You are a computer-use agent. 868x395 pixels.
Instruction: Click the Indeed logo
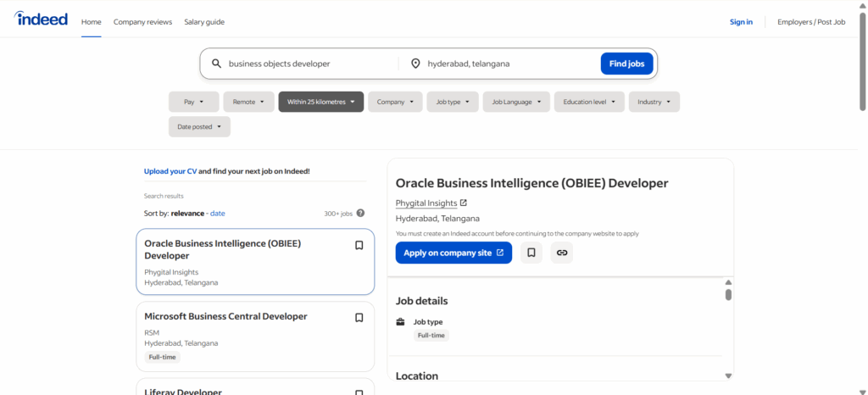click(41, 19)
